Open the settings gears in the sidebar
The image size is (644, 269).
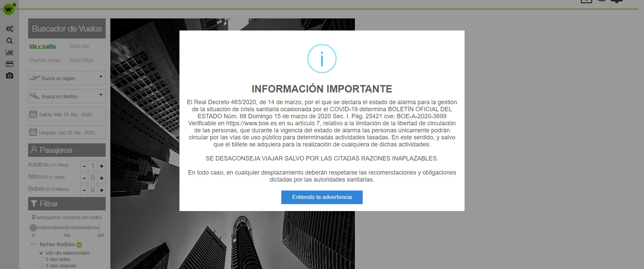[x=9, y=29]
